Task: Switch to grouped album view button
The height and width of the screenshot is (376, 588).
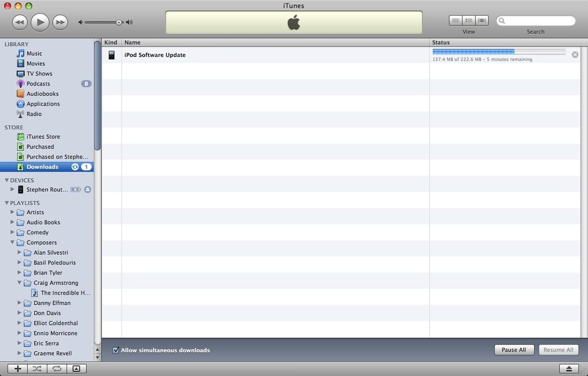Action: click(x=469, y=21)
